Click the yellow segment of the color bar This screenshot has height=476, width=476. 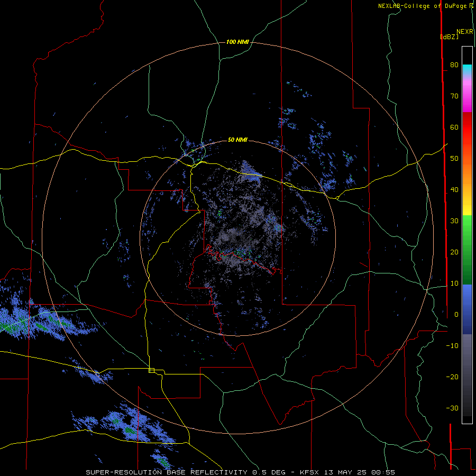pos(467,206)
